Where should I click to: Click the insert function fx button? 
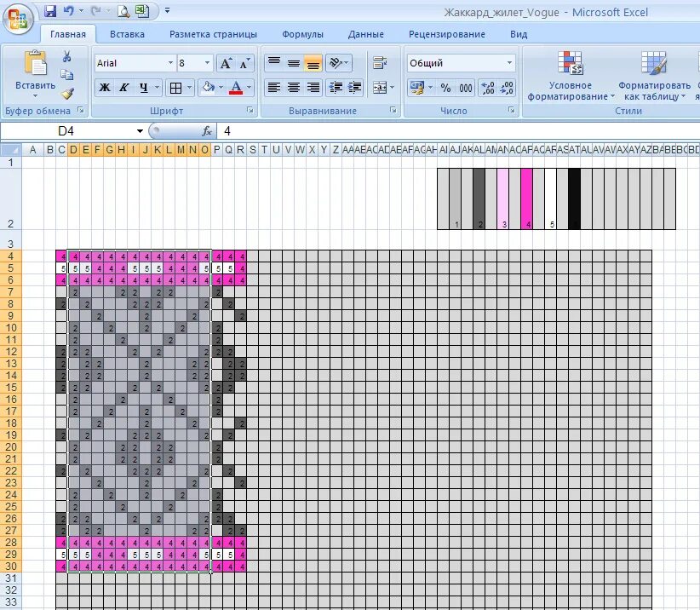(x=207, y=131)
